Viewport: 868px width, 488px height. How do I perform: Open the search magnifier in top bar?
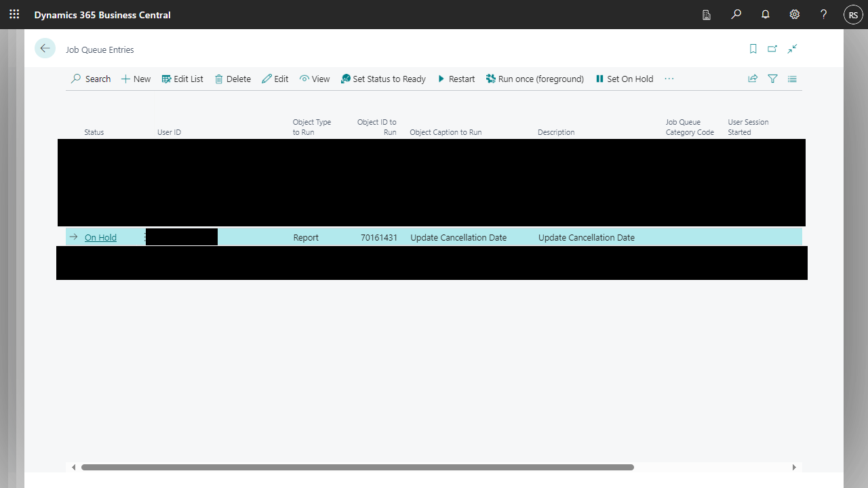[x=736, y=14]
